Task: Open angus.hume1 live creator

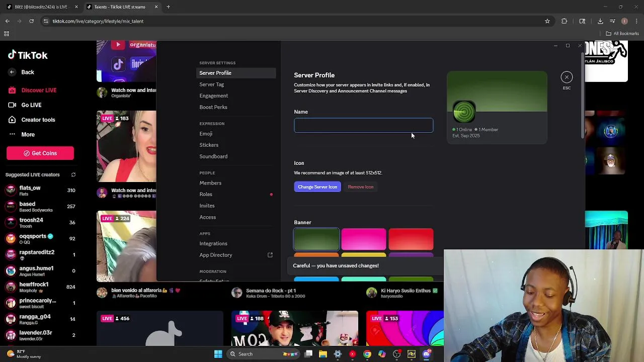Action: tap(40, 271)
